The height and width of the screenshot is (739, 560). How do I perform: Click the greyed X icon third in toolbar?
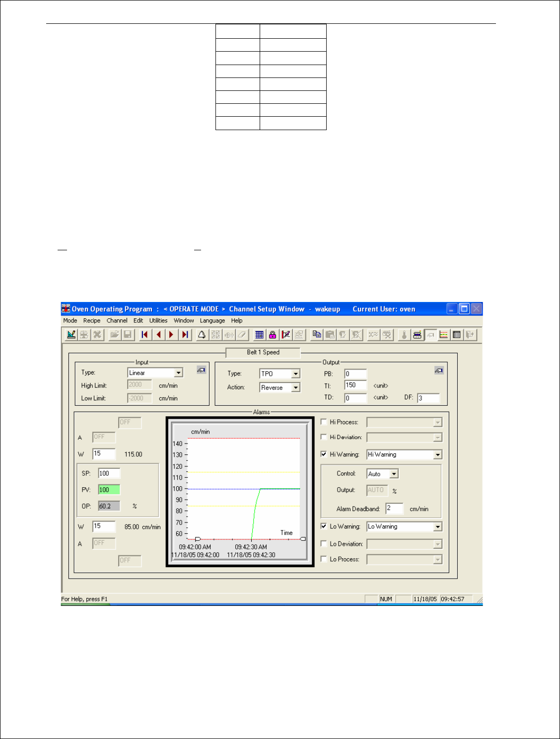click(97, 335)
